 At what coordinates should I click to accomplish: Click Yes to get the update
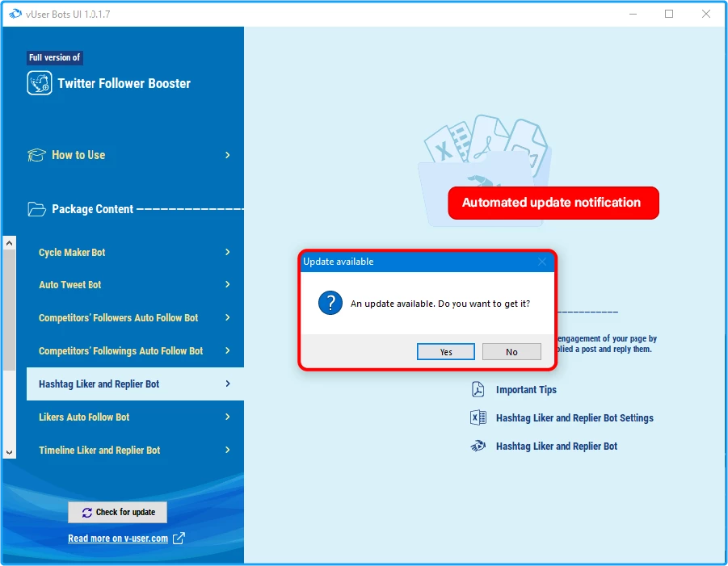click(446, 352)
